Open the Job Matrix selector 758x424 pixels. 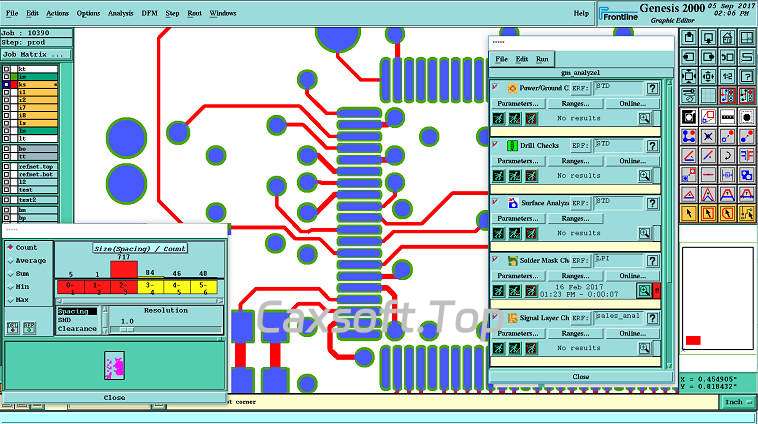click(36, 55)
